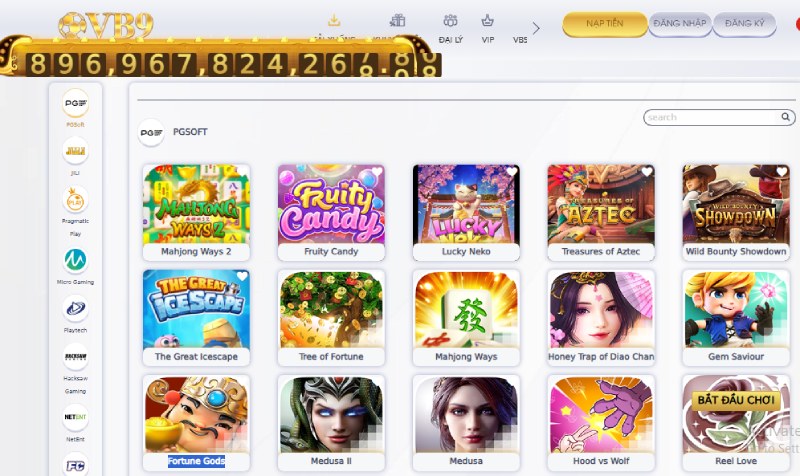The height and width of the screenshot is (476, 800).
Task: Launch The Great Icescape thumbnail
Action: tap(196, 309)
